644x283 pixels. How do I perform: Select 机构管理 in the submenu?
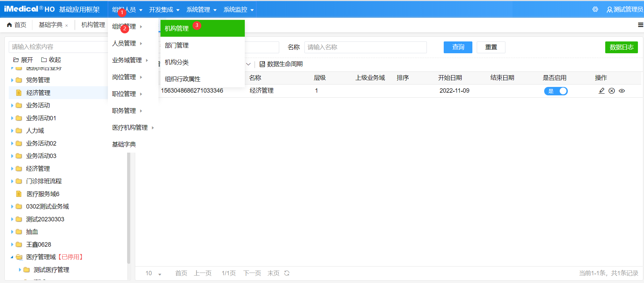click(202, 28)
